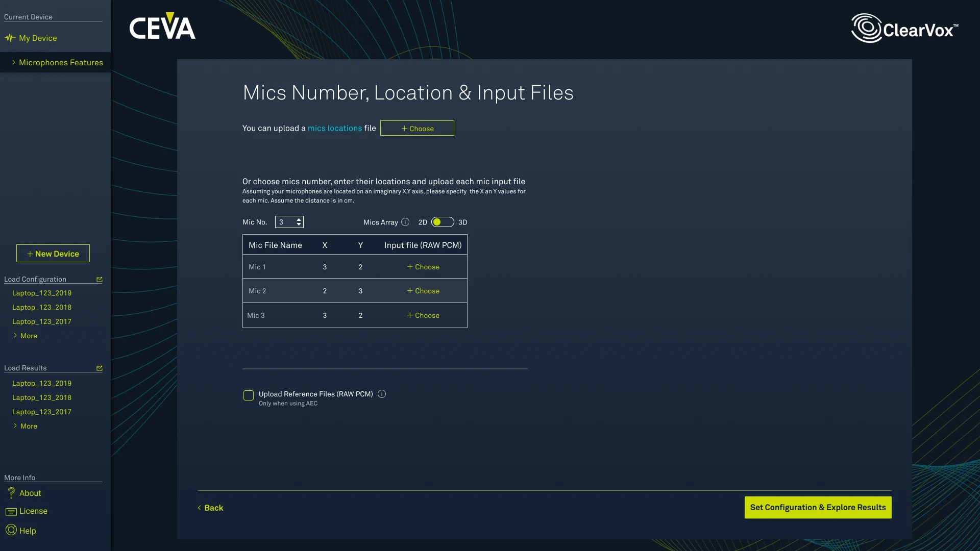Image resolution: width=980 pixels, height=551 pixels.
Task: Click the CEVA logo
Action: tap(162, 27)
